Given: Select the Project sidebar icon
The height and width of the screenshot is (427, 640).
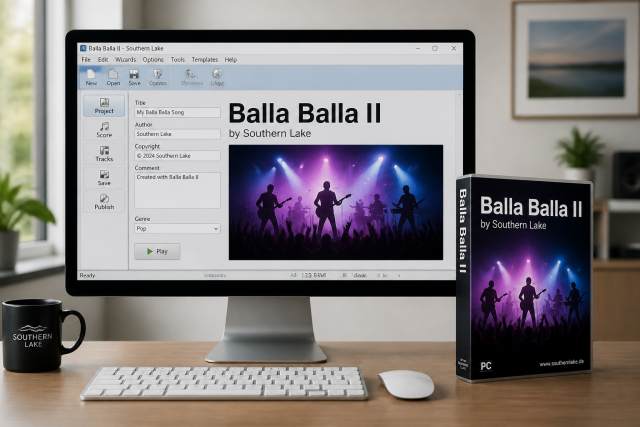Looking at the screenshot, I should tap(104, 106).
